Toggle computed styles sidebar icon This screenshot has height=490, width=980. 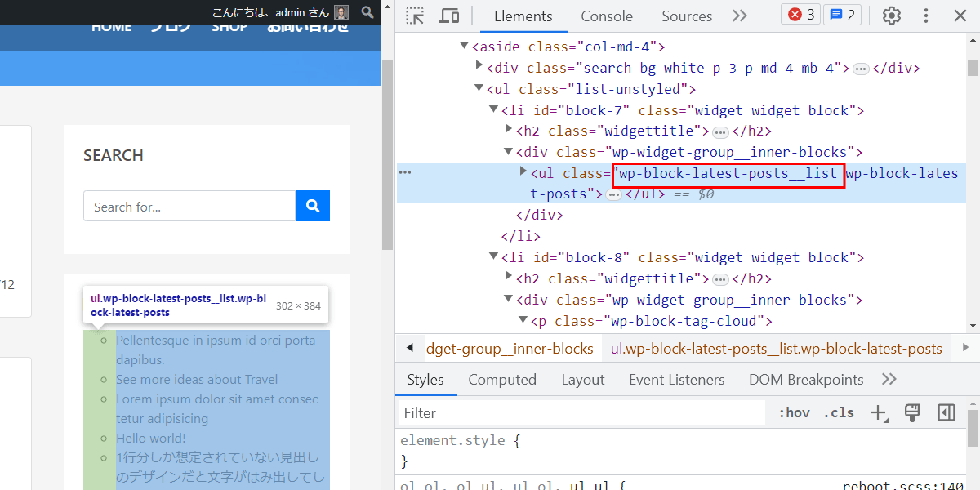[x=946, y=412]
